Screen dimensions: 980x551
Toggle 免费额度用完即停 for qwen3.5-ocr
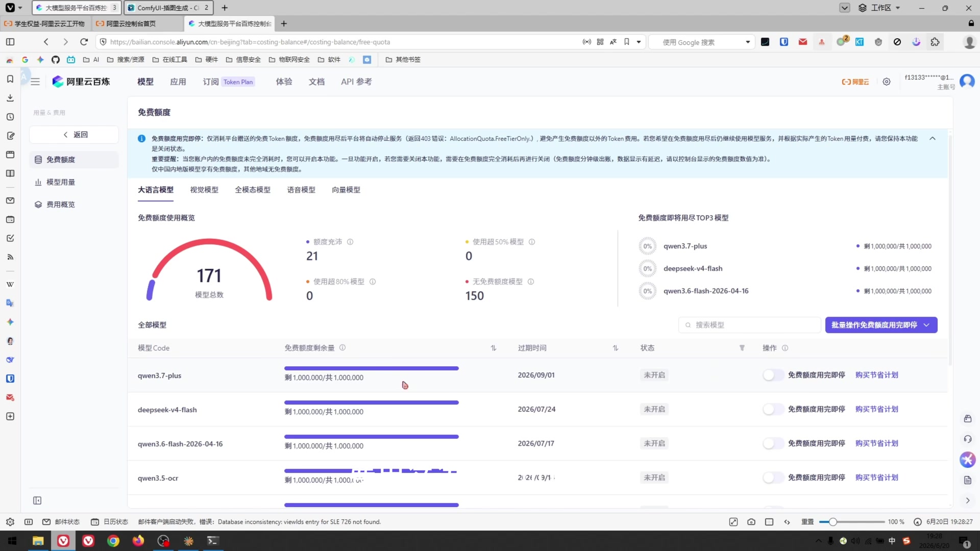click(773, 478)
